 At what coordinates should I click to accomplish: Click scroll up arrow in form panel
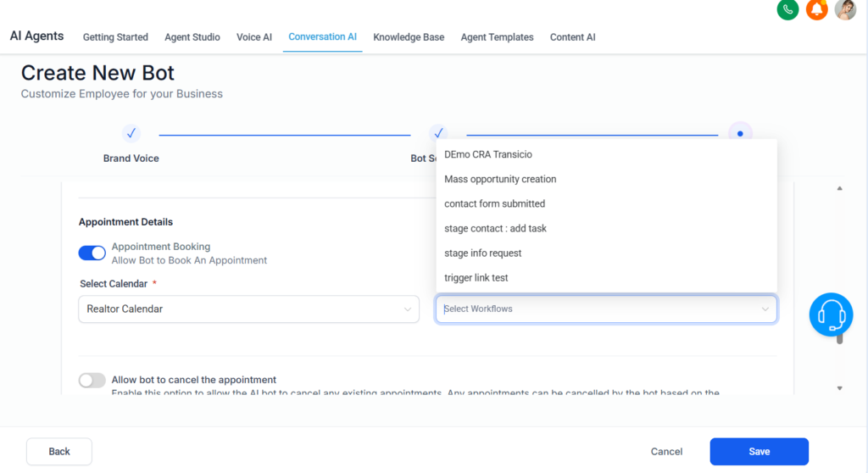tap(839, 188)
